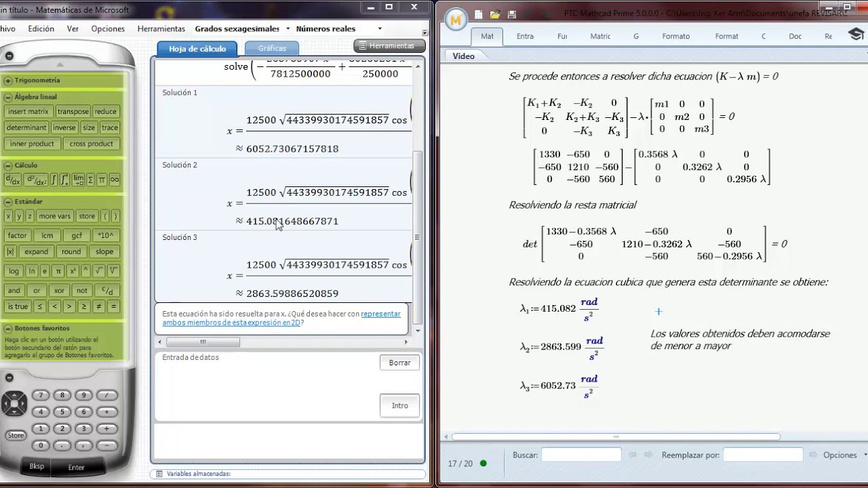Click the Mathcad horizontal scrollbar

[x=616, y=437]
